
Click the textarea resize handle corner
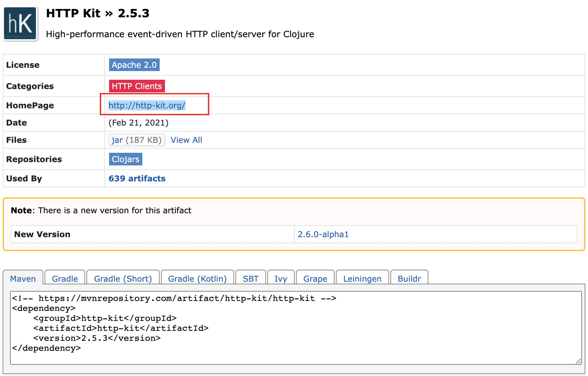coord(578,361)
